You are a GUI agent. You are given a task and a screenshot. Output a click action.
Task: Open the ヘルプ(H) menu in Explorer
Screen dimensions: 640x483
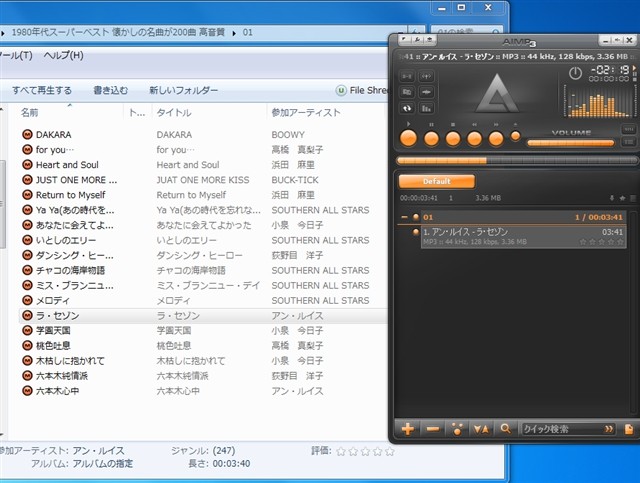(63, 55)
